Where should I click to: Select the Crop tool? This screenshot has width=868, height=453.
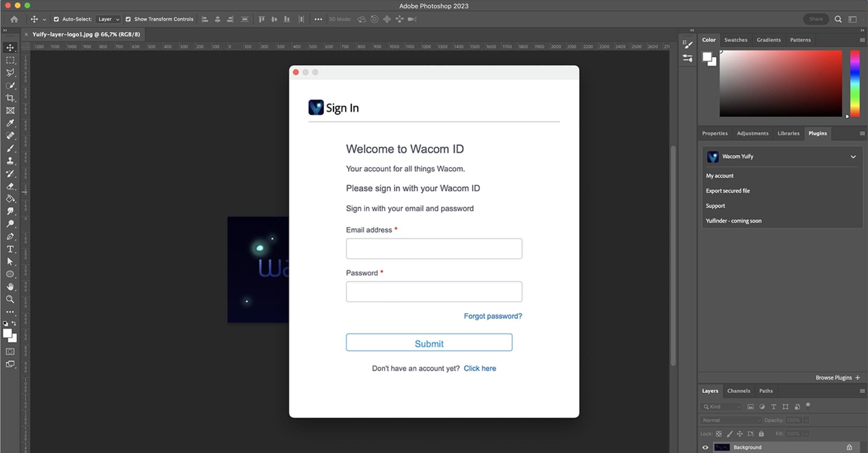click(x=10, y=98)
